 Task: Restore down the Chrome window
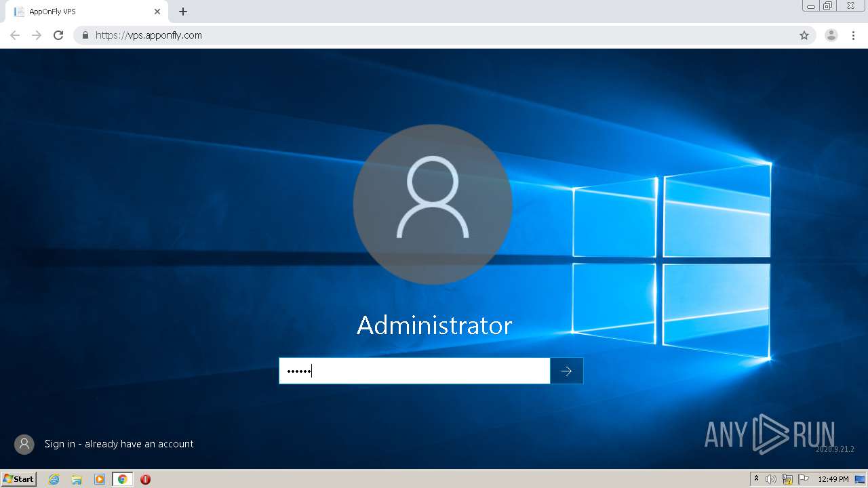[828, 5]
